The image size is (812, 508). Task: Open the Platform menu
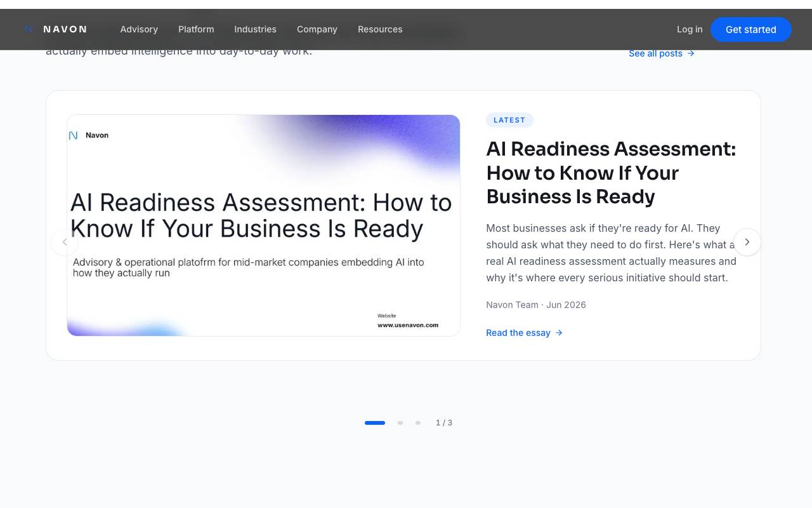click(x=196, y=29)
